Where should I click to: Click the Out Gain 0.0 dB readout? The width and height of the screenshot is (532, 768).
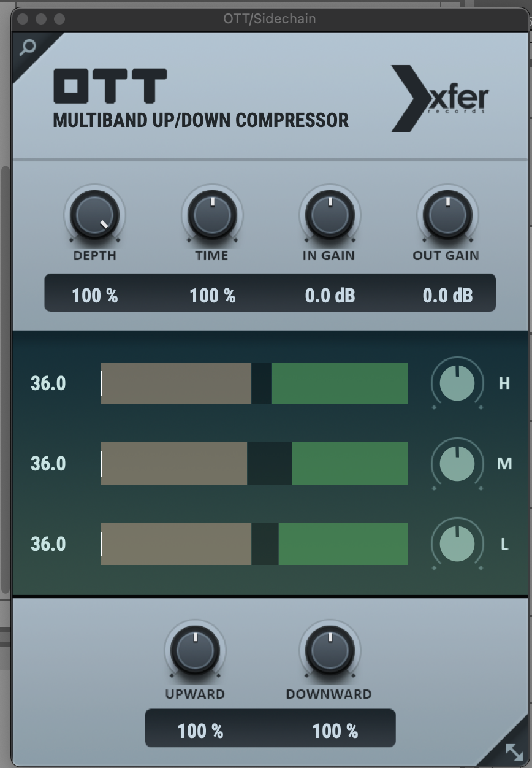pyautogui.click(x=447, y=296)
